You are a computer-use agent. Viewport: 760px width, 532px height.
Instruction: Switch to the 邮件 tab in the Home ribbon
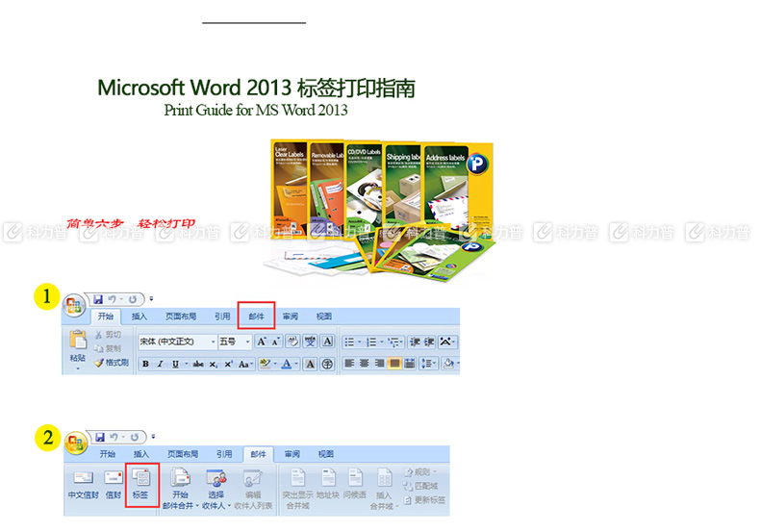[x=257, y=317]
